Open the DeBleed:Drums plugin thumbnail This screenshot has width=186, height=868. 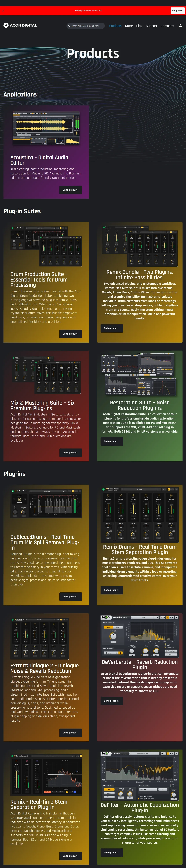(x=46, y=504)
